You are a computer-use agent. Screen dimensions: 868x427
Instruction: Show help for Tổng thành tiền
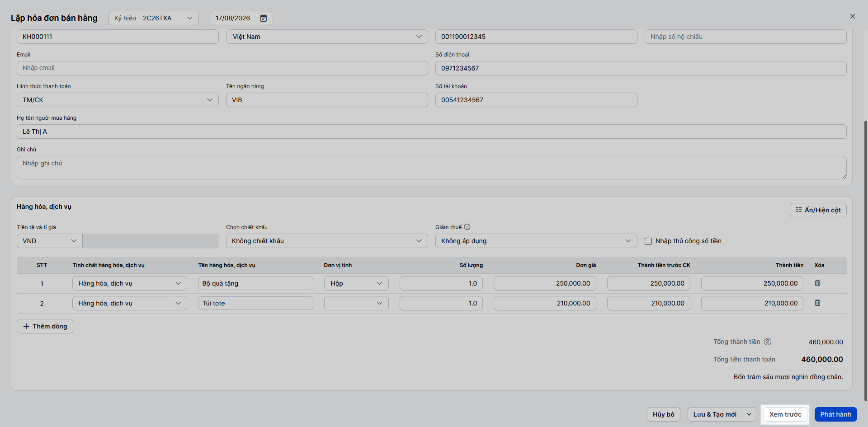pyautogui.click(x=768, y=342)
